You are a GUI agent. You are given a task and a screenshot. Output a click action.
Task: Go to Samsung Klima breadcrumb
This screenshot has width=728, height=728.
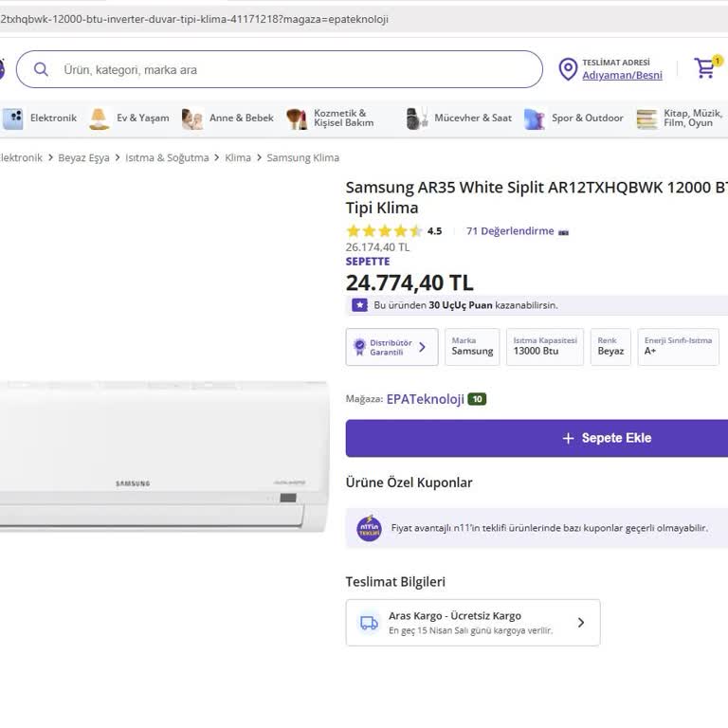pos(302,158)
